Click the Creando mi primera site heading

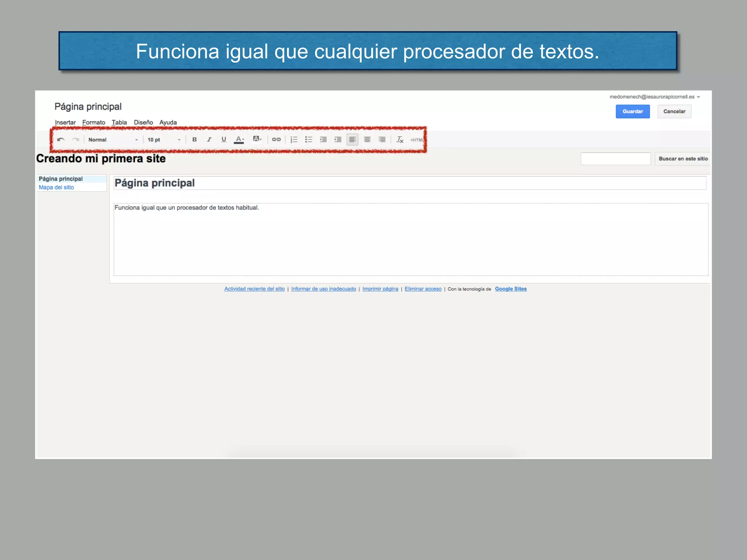pyautogui.click(x=101, y=159)
